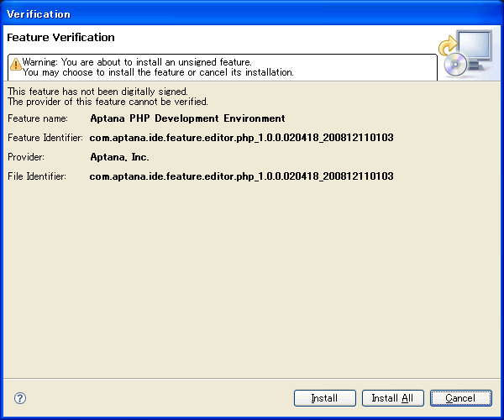Click 'This feature has not been digitally signed' text
This screenshot has width=504, height=420.
pyautogui.click(x=97, y=92)
